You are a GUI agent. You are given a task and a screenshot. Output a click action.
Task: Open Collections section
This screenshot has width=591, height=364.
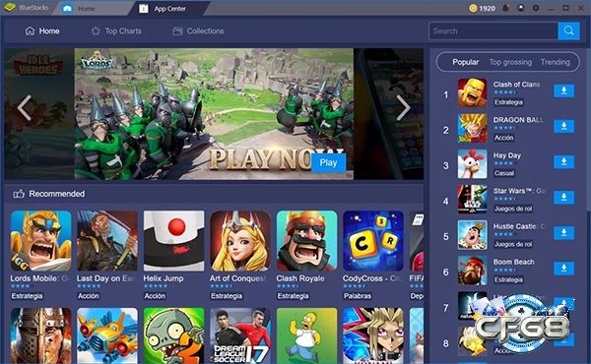click(198, 30)
